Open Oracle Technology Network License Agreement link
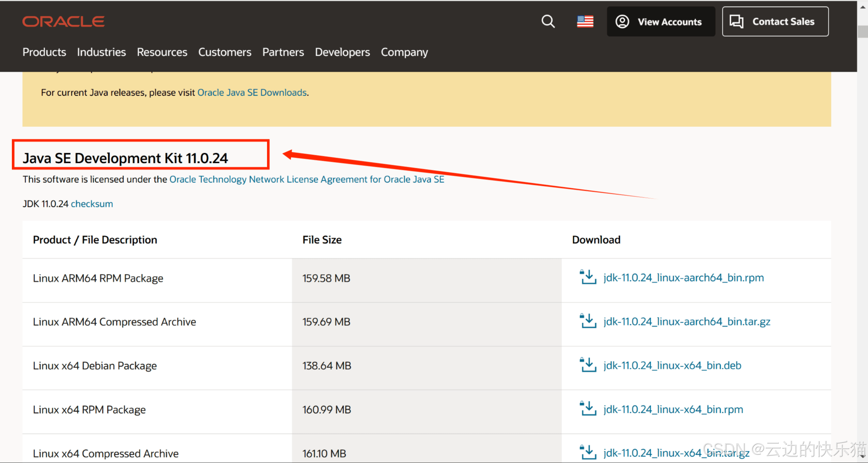The width and height of the screenshot is (868, 463). (307, 179)
